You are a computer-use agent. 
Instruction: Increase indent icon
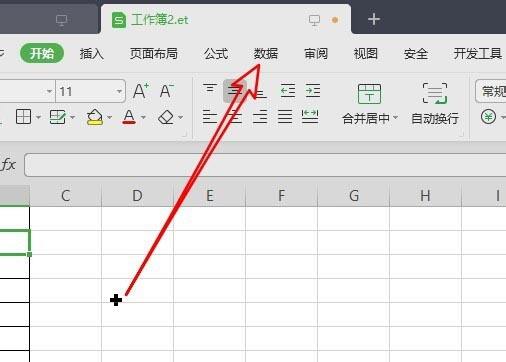pos(313,91)
